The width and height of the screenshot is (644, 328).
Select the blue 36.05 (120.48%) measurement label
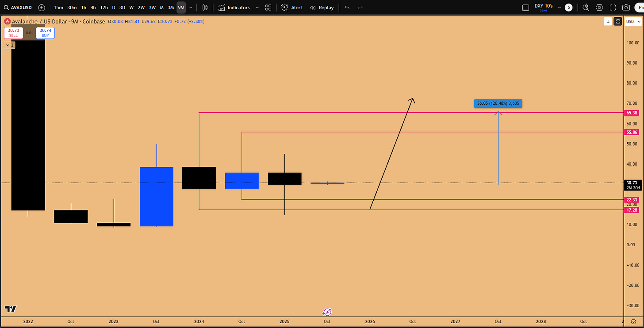(x=498, y=103)
